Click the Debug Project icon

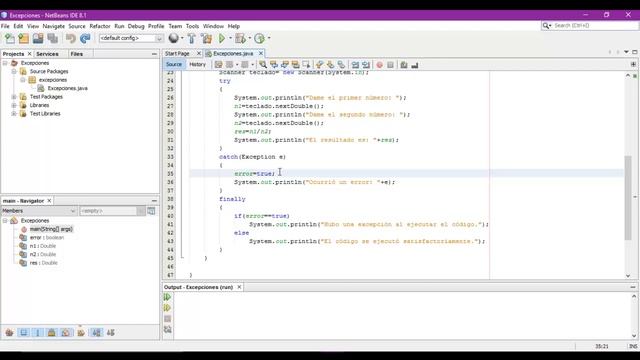[x=240, y=38]
